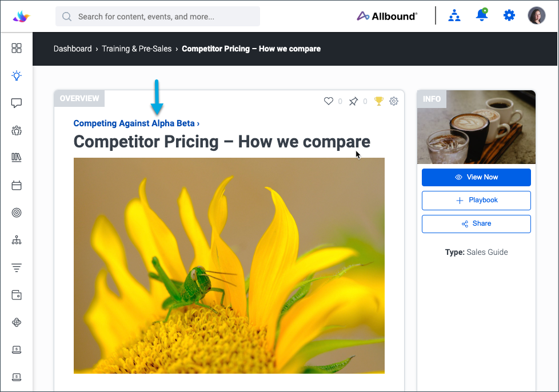Open the people group icon in sidebar
Viewport: 559px width, 392px height.
click(17, 130)
